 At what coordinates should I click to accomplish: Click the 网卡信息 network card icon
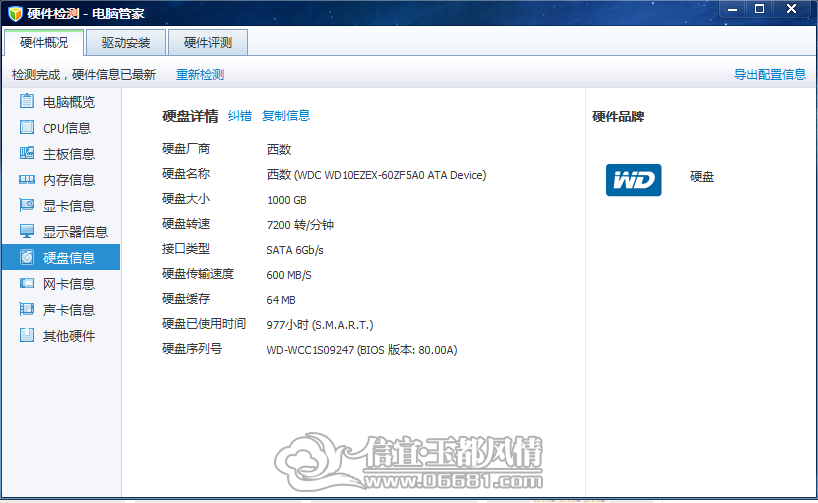pos(27,283)
